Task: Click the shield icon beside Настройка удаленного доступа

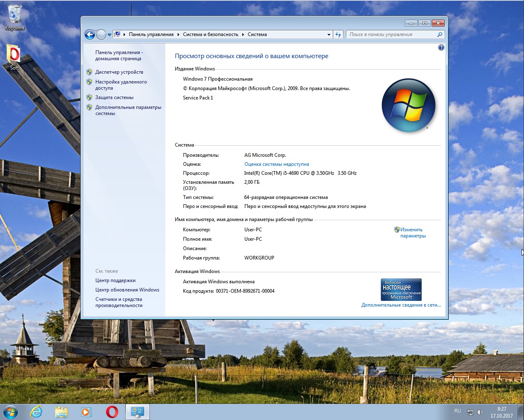Action: coord(89,82)
